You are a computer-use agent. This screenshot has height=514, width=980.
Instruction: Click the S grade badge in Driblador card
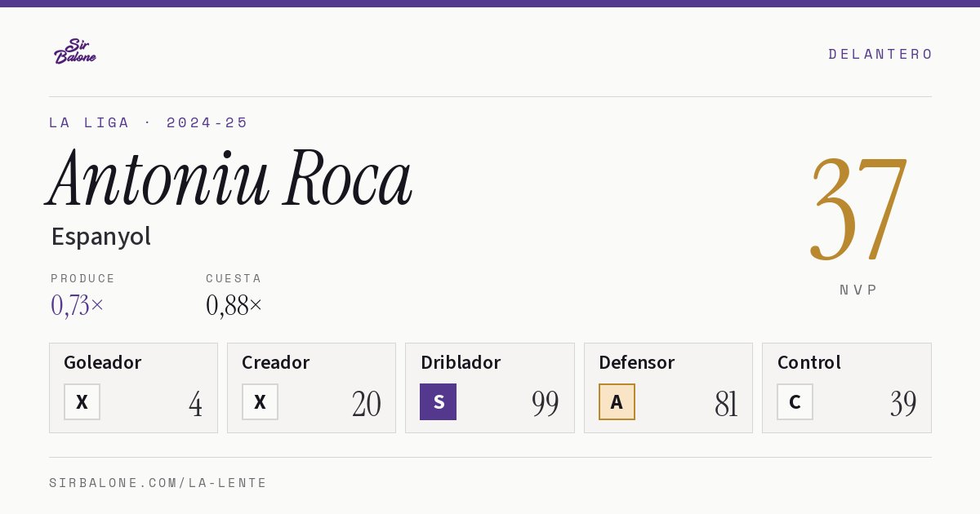[x=438, y=401]
